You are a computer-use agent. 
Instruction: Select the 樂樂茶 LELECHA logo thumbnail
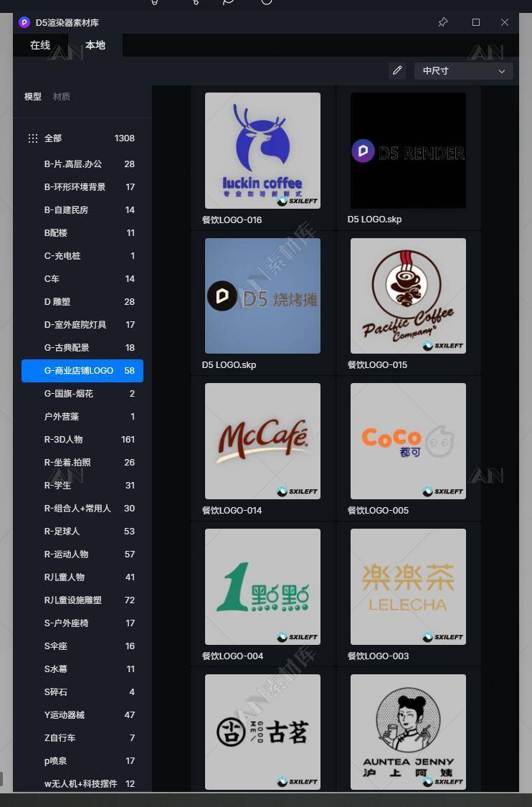(408, 587)
